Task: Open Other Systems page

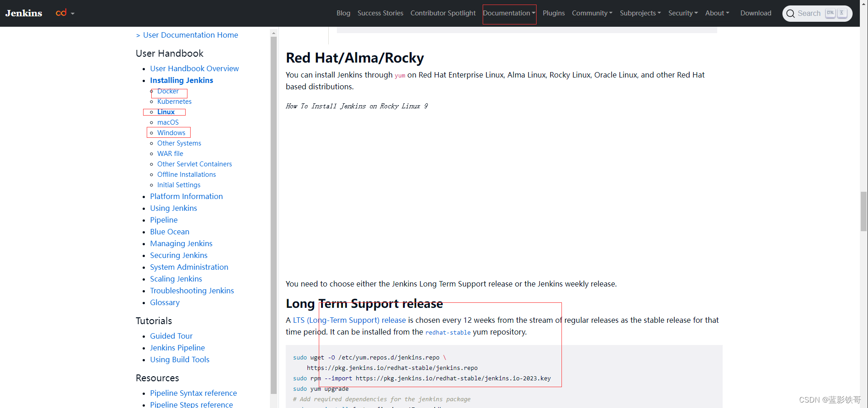Action: (179, 143)
